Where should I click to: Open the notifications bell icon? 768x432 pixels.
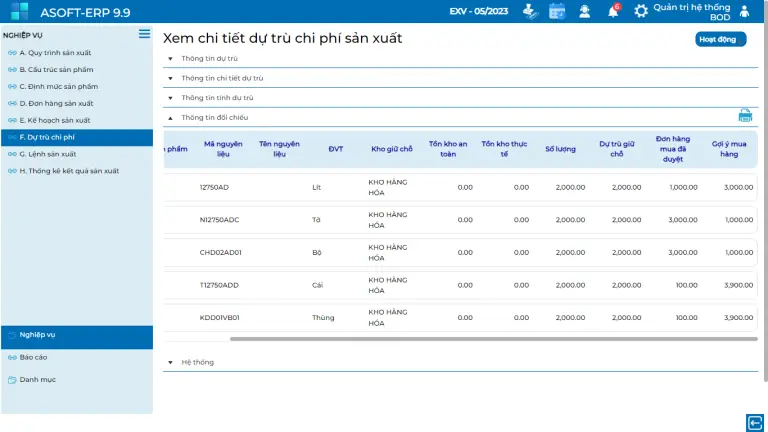point(613,11)
